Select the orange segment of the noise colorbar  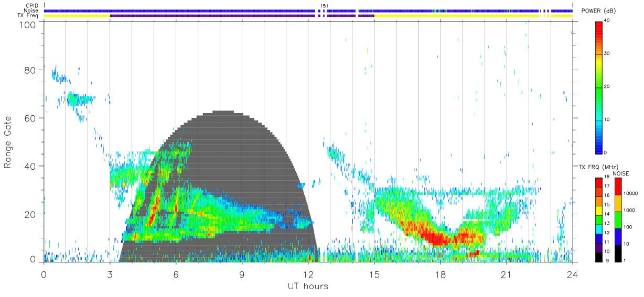[618, 203]
